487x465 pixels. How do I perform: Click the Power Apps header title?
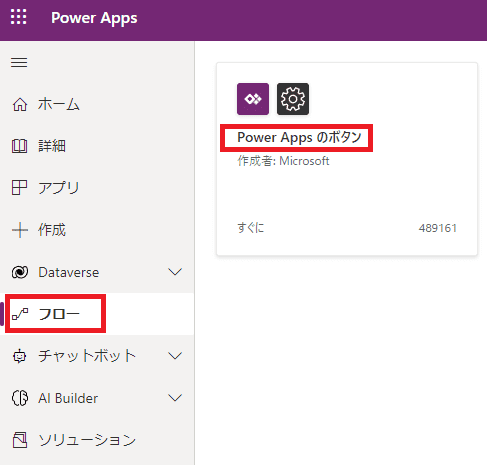[x=94, y=18]
